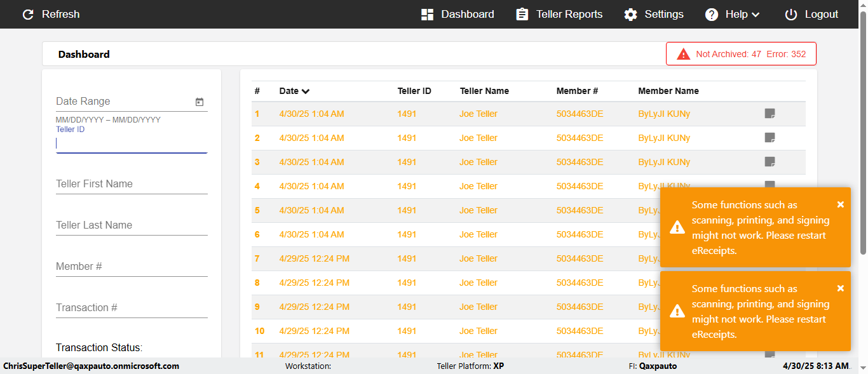Open Settings gear icon
The image size is (868, 374).
630,14
